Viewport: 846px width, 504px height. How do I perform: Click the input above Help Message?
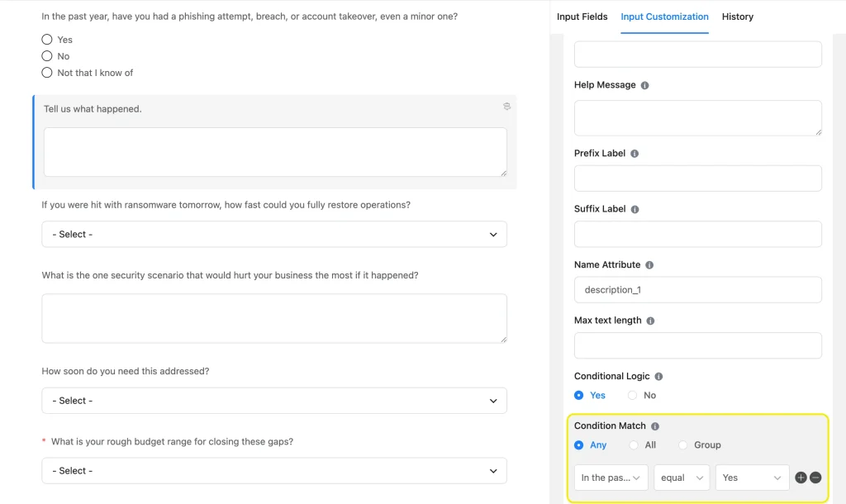point(697,54)
